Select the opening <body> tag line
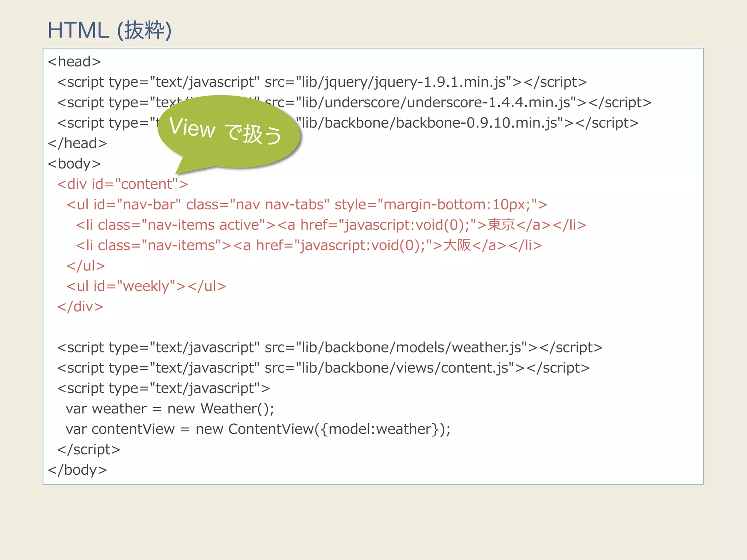Viewport: 747px width, 560px height. pos(74,164)
